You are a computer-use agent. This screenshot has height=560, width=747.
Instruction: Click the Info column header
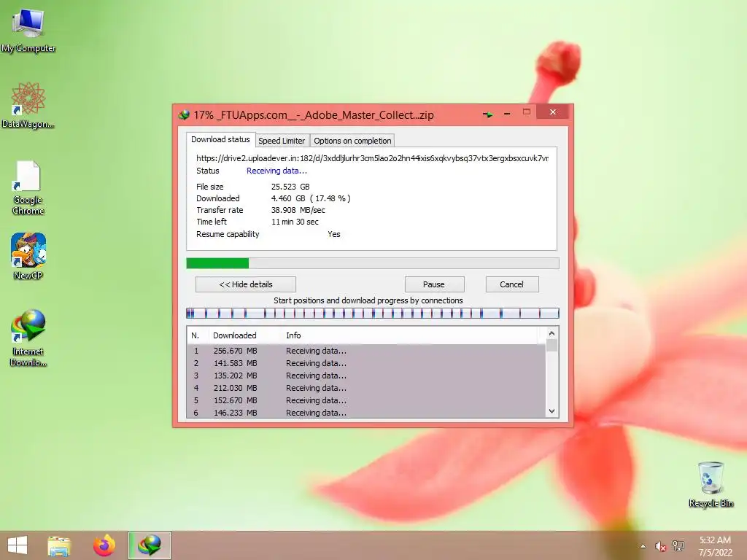point(293,335)
